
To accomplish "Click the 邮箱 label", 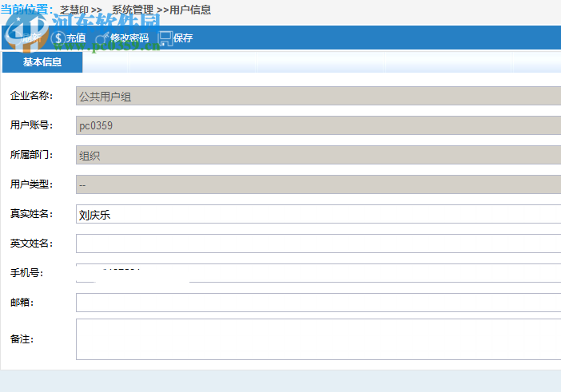I will coord(22,303).
